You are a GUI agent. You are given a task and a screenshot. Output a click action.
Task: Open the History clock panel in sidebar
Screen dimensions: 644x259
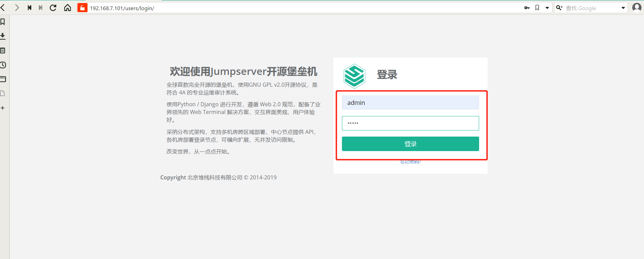point(3,65)
